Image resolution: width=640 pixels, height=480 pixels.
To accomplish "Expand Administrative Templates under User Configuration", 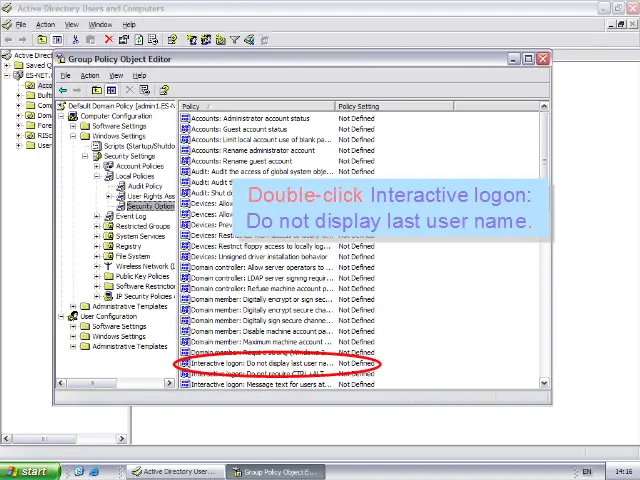I will click(73, 347).
